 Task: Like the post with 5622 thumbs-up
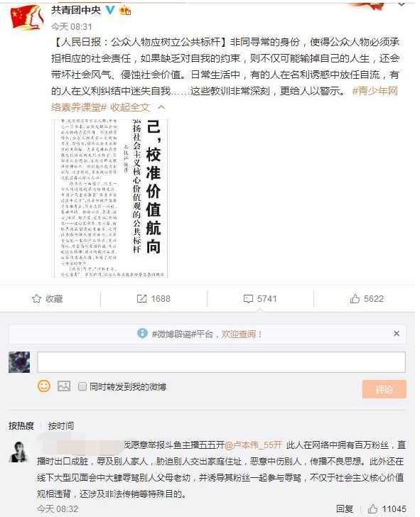click(x=355, y=299)
